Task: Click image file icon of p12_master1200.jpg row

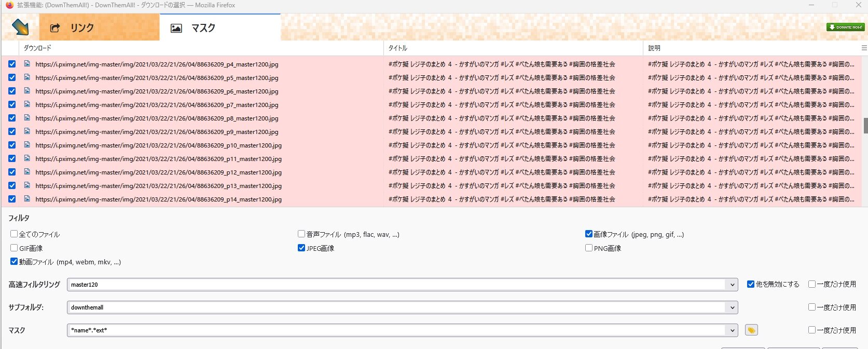Action: pyautogui.click(x=27, y=171)
